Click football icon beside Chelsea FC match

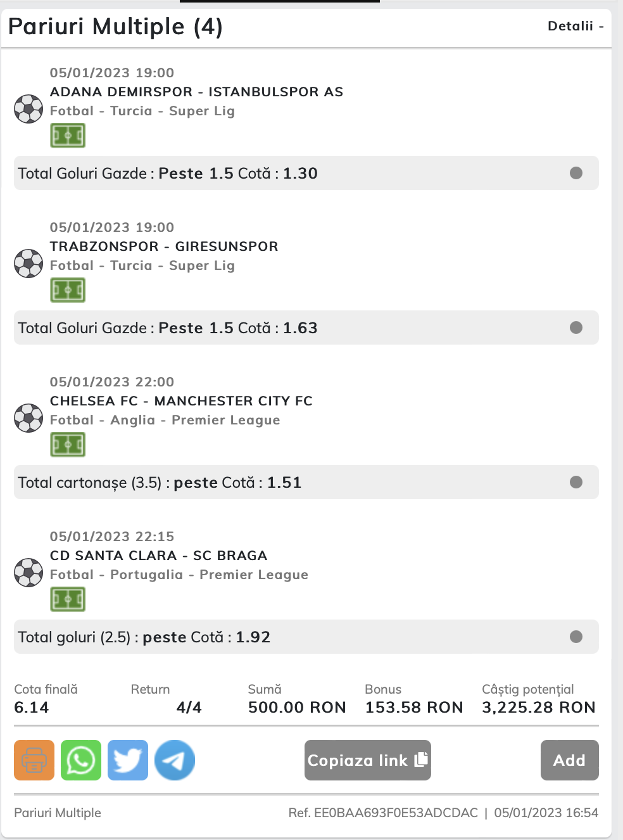pyautogui.click(x=28, y=418)
